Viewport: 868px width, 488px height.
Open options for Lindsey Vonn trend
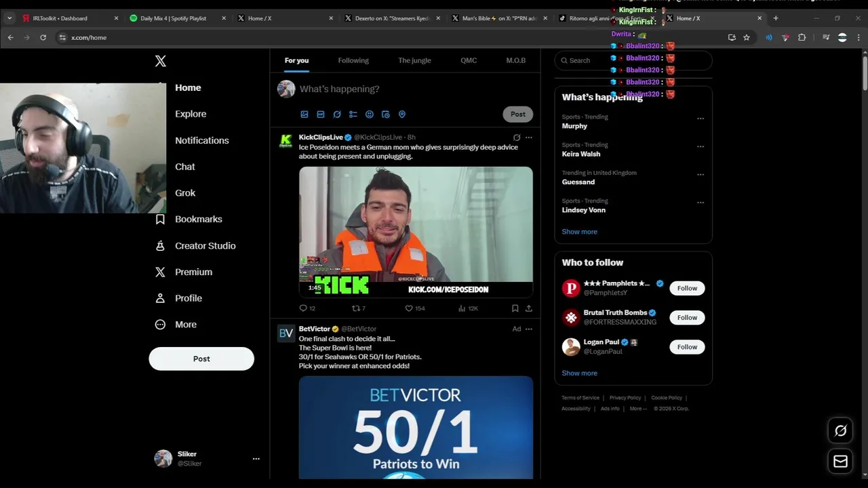coord(701,203)
